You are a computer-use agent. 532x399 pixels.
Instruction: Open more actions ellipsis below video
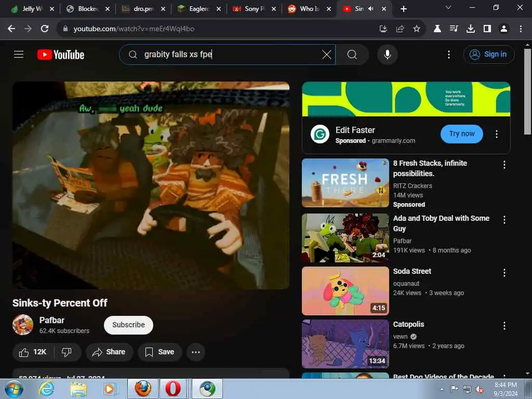tap(196, 352)
